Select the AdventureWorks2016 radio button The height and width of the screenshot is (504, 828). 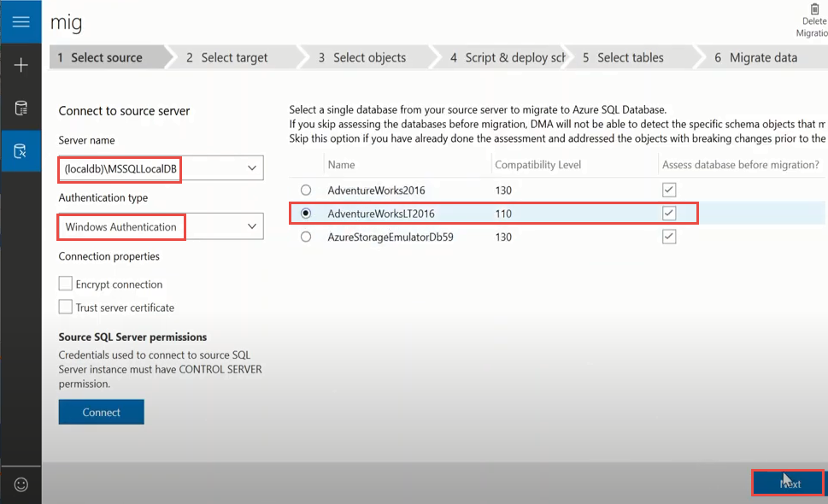(x=306, y=190)
